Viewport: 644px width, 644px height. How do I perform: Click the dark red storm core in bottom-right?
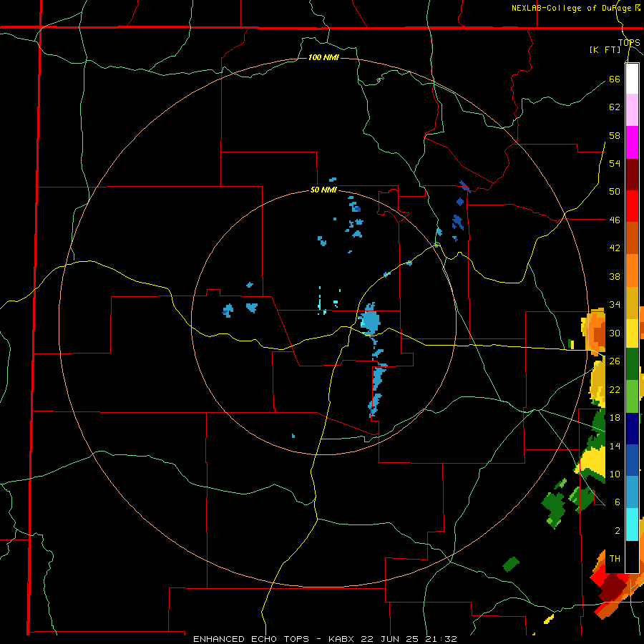tap(612, 587)
